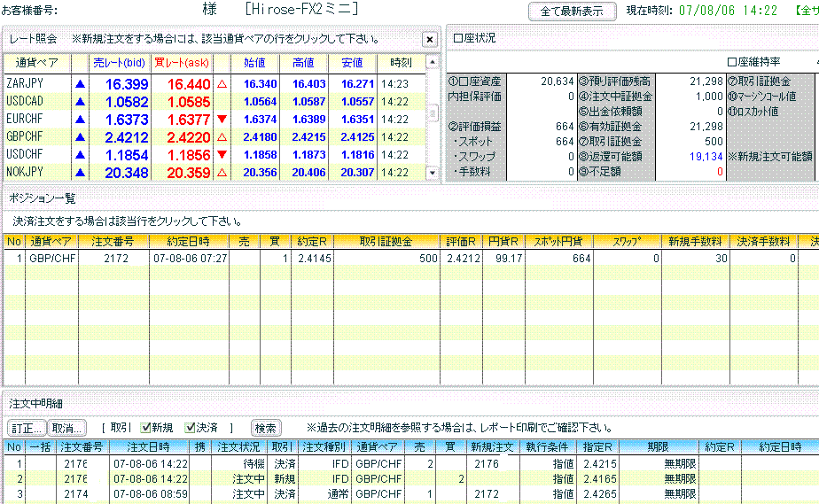Click the 注文日時 08:59 order cell
The width and height of the screenshot is (819, 504).
(x=151, y=494)
